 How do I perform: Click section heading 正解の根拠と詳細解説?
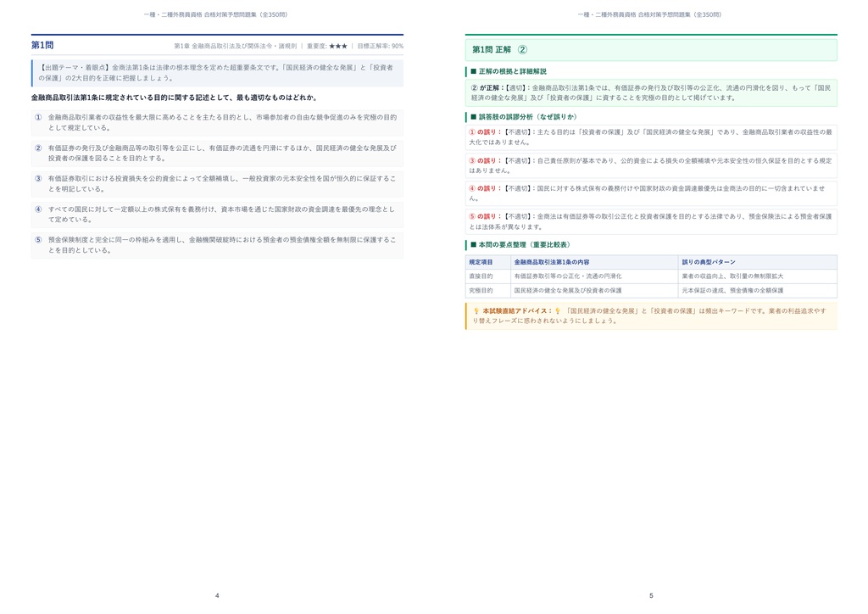(513, 71)
